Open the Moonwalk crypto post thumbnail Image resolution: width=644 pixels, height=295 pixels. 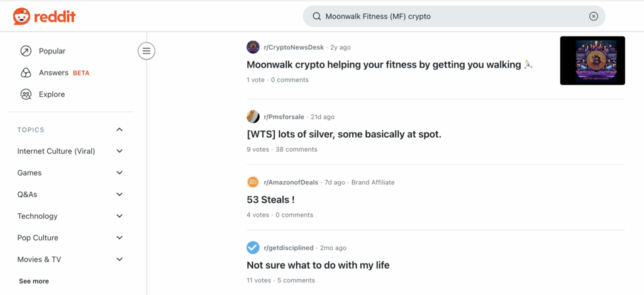[x=592, y=60]
